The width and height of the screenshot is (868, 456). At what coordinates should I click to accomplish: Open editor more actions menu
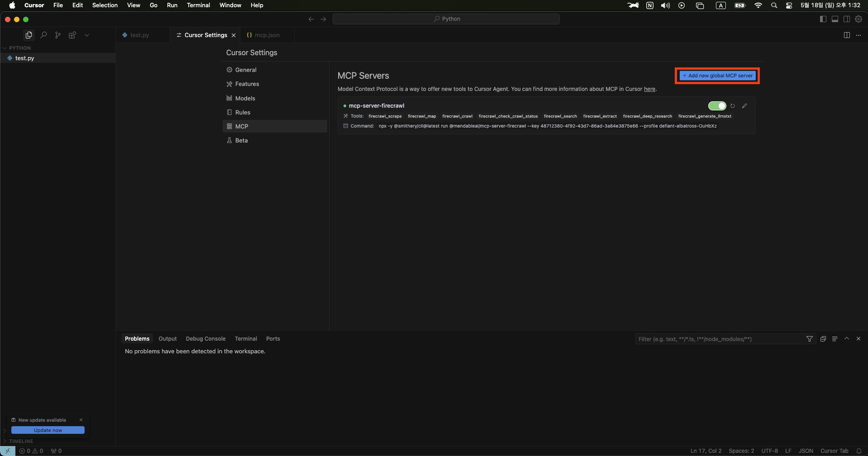[858, 35]
